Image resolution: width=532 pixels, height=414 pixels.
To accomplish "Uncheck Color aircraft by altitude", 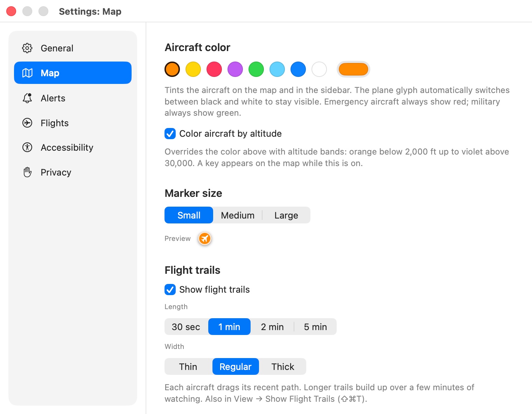I will (x=170, y=134).
